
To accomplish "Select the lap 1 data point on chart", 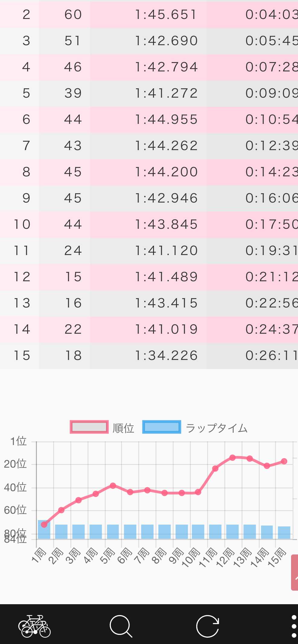I will 44,525.
